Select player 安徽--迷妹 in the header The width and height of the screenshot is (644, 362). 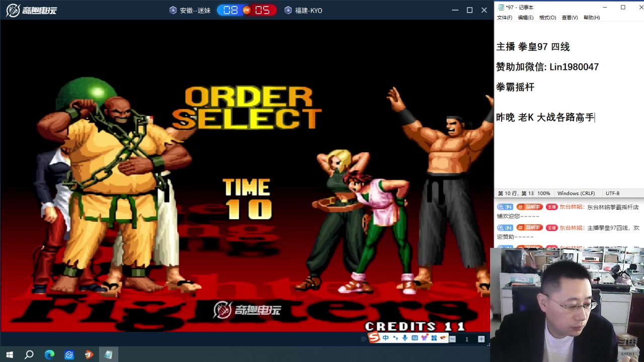point(190,10)
